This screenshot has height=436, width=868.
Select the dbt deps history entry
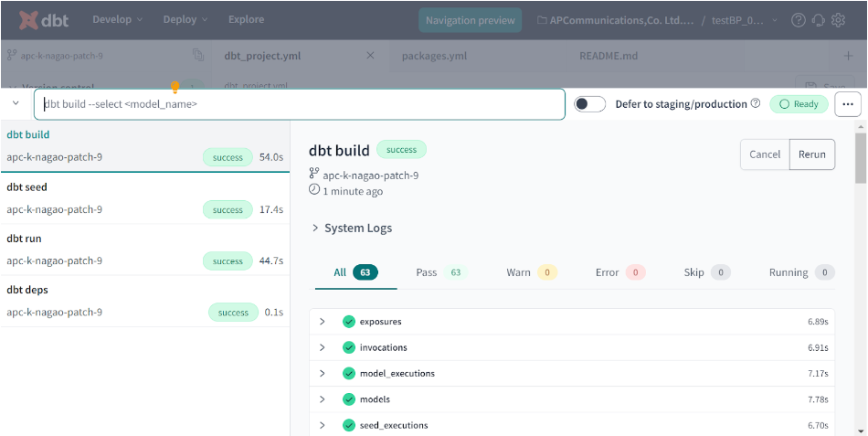pyautogui.click(x=145, y=302)
